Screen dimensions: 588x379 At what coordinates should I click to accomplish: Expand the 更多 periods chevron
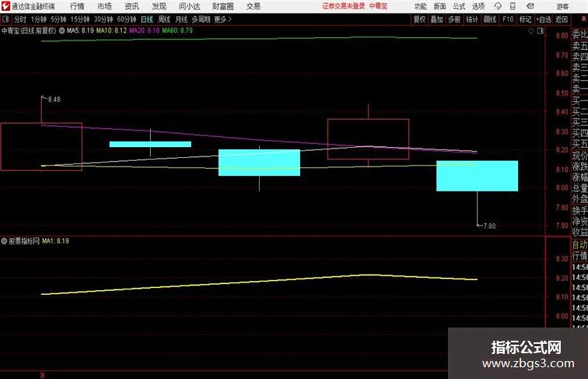tap(230, 19)
